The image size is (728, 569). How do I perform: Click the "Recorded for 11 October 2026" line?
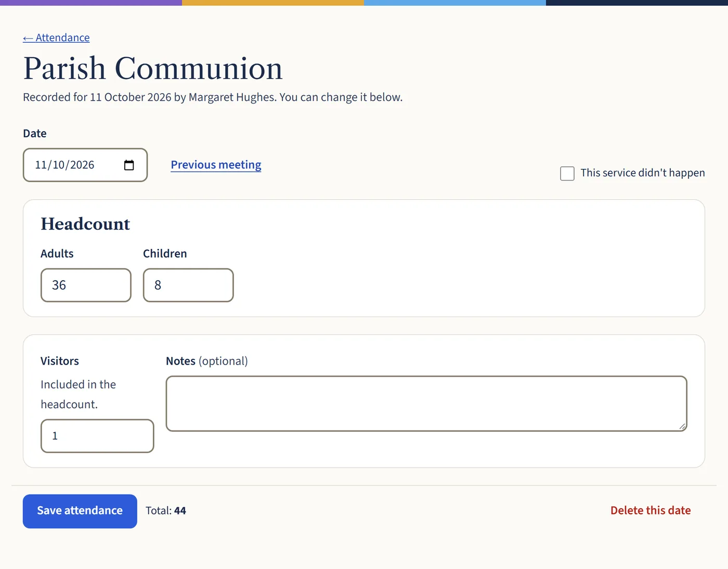click(213, 97)
